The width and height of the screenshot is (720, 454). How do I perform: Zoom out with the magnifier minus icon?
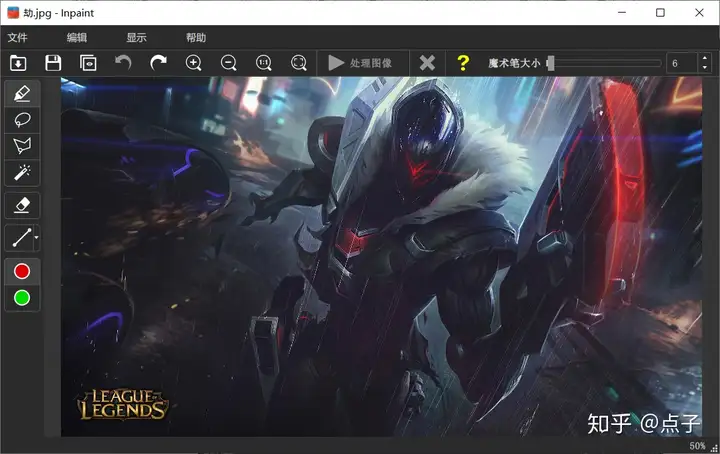click(x=229, y=63)
